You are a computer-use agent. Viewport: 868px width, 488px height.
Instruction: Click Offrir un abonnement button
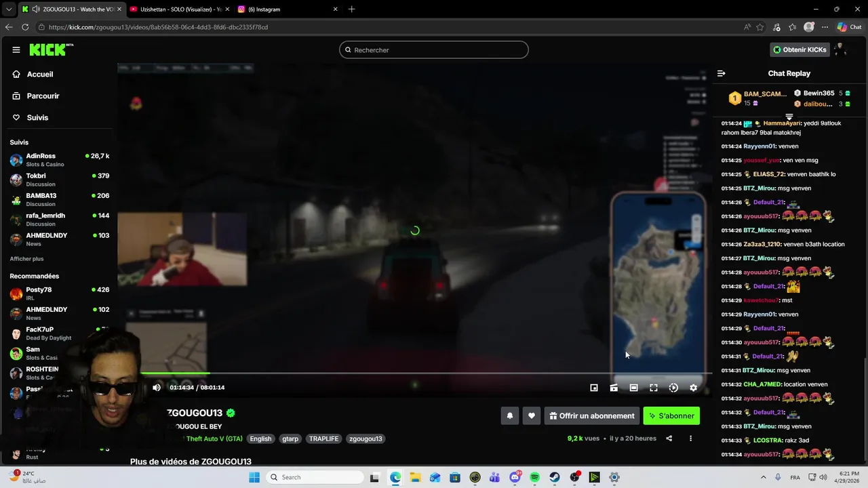592,416
